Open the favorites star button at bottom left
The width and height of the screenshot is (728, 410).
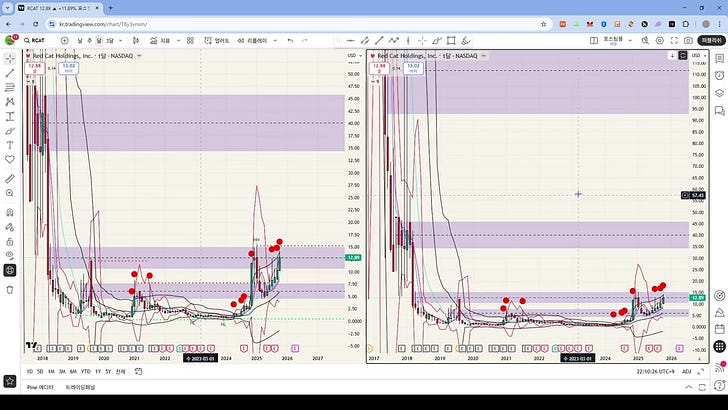(10, 382)
